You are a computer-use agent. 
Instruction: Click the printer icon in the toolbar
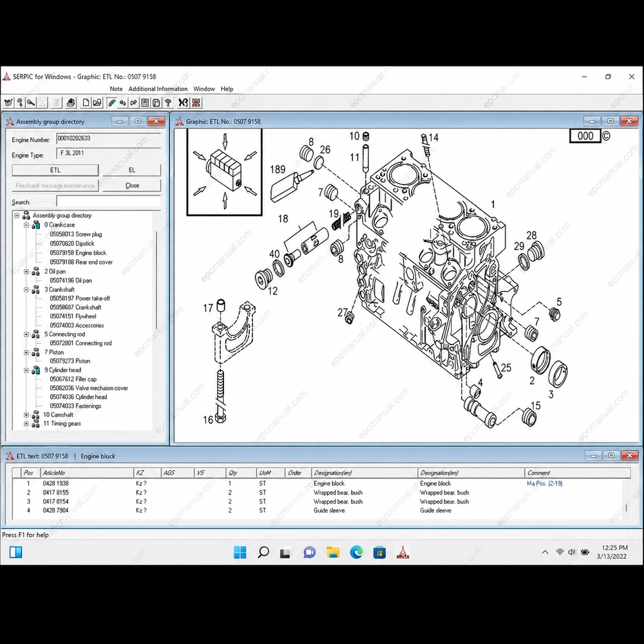tap(71, 102)
